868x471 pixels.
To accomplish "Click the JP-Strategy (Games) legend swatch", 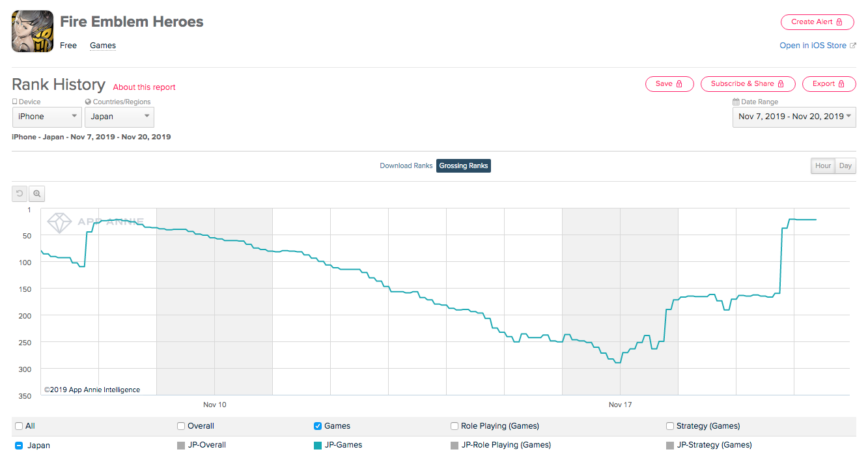I will [670, 446].
